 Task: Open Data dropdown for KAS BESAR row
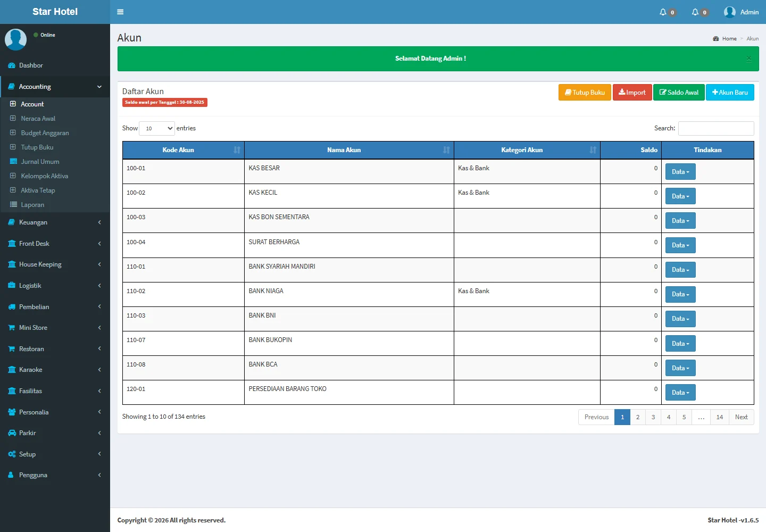pos(680,172)
